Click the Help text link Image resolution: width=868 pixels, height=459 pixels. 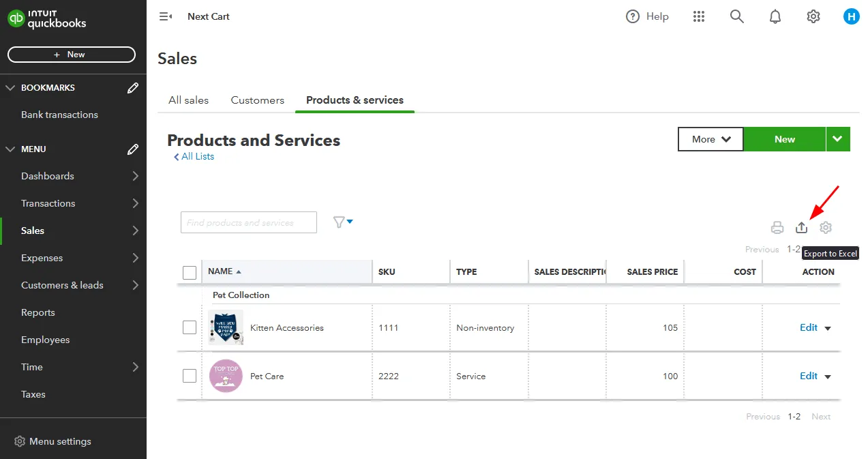[x=657, y=16]
